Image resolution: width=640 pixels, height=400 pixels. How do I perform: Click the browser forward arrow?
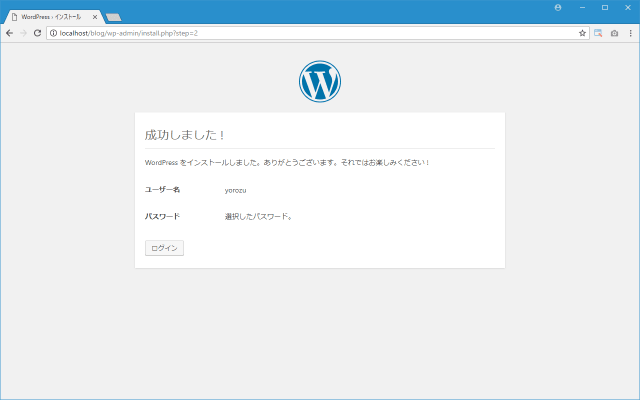23,33
